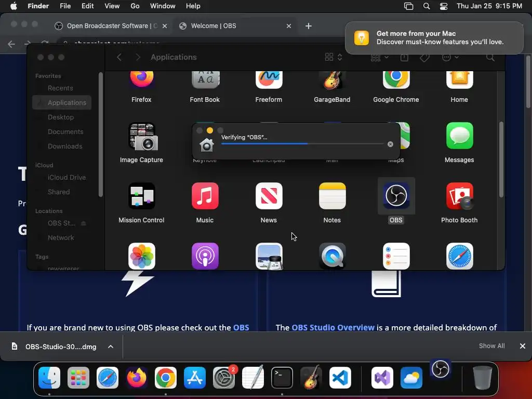Screen dimensions: 532x399
Task: Select the News app icon
Action: [x=269, y=196]
